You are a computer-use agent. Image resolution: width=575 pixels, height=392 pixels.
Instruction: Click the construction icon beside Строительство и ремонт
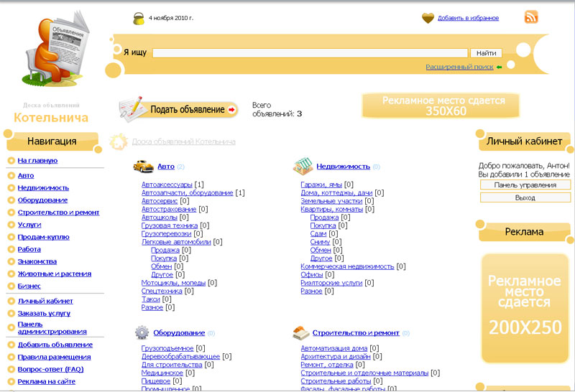pyautogui.click(x=301, y=332)
